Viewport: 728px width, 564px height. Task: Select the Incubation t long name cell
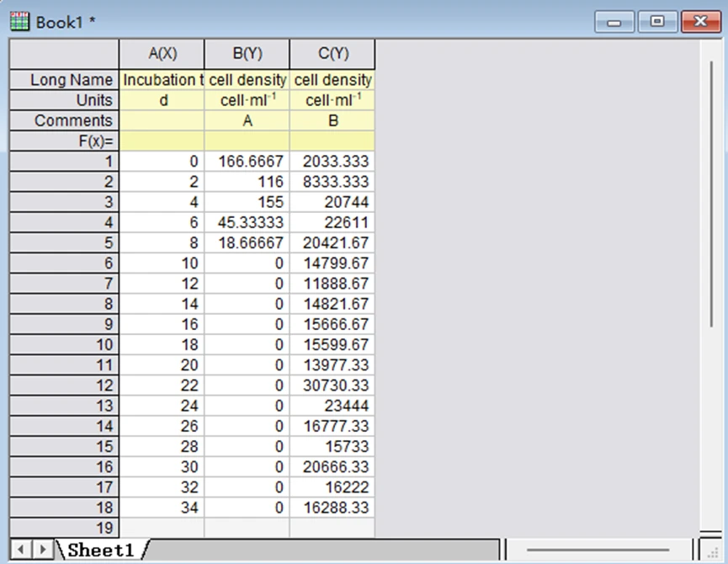[162, 80]
